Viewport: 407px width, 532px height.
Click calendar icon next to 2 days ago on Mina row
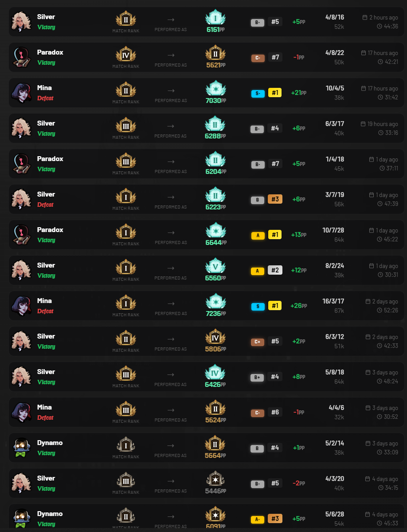(368, 301)
